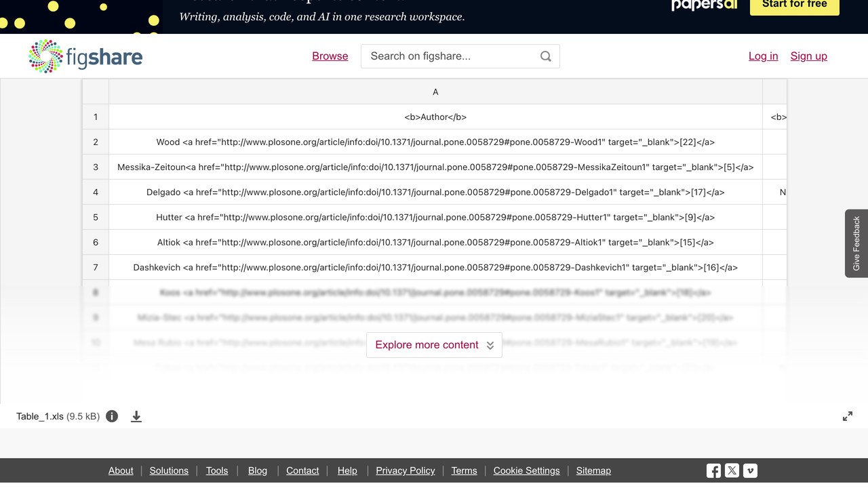Expand viewer to fullscreen with arrows icon
The width and height of the screenshot is (868, 488).
848,416
